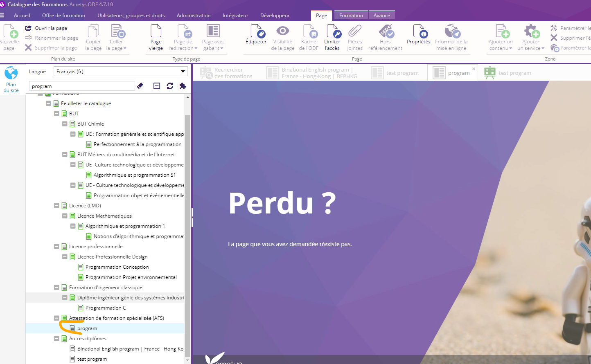Select the program page in tree
This screenshot has width=591, height=364.
tap(87, 328)
